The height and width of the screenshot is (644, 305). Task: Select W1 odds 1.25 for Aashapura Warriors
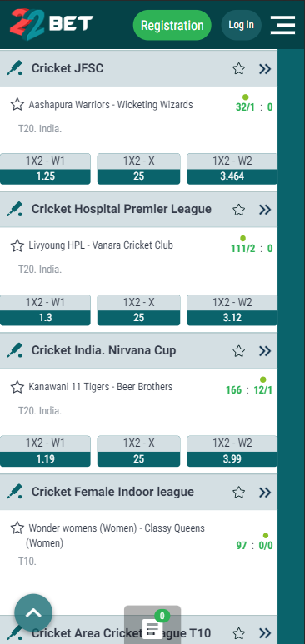pos(45,169)
